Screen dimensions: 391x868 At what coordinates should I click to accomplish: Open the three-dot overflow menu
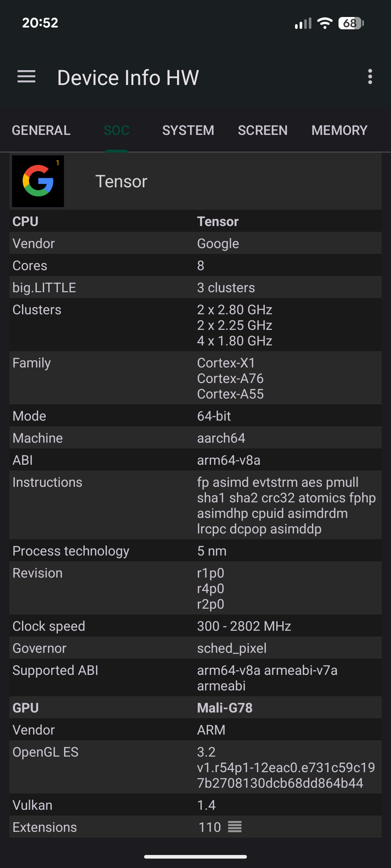click(x=370, y=77)
